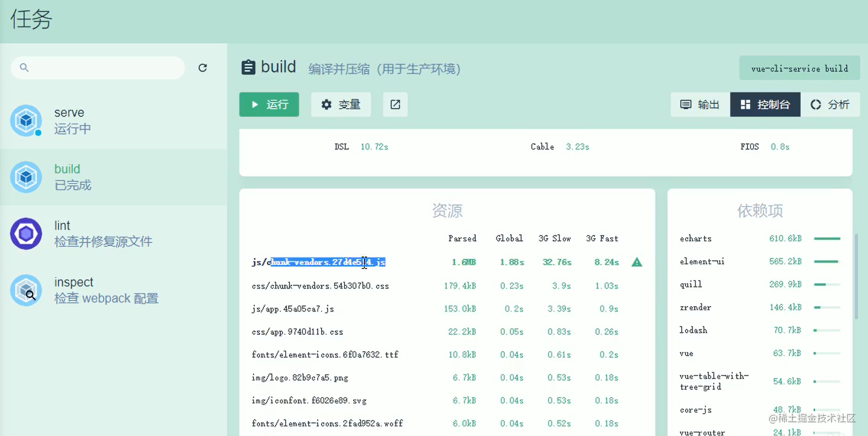
Task: Click the lint task ESLint icon
Action: click(26, 234)
